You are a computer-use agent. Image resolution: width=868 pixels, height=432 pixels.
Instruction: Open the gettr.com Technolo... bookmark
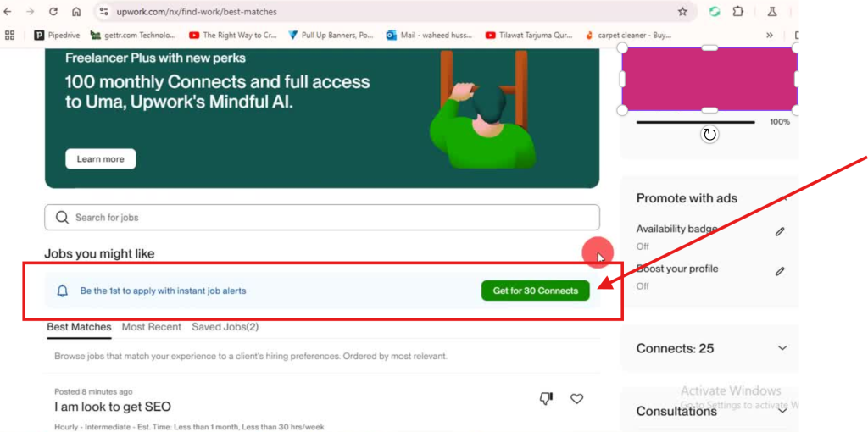[133, 35]
